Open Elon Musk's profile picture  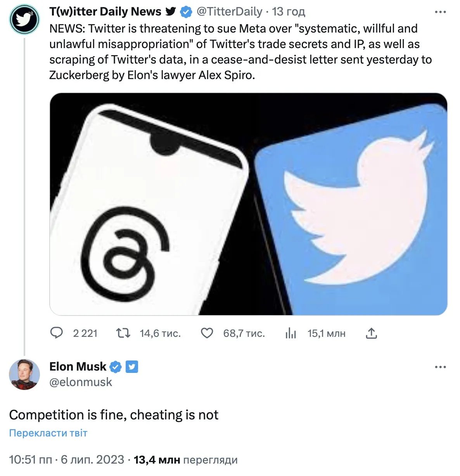coord(24,374)
